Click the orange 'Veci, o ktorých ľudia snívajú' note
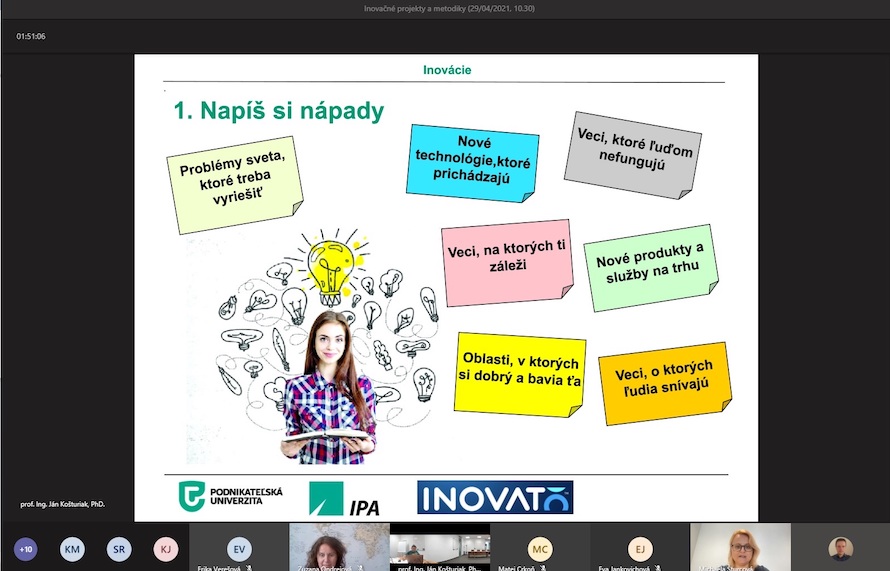Image resolution: width=890 pixels, height=571 pixels. coord(664,382)
